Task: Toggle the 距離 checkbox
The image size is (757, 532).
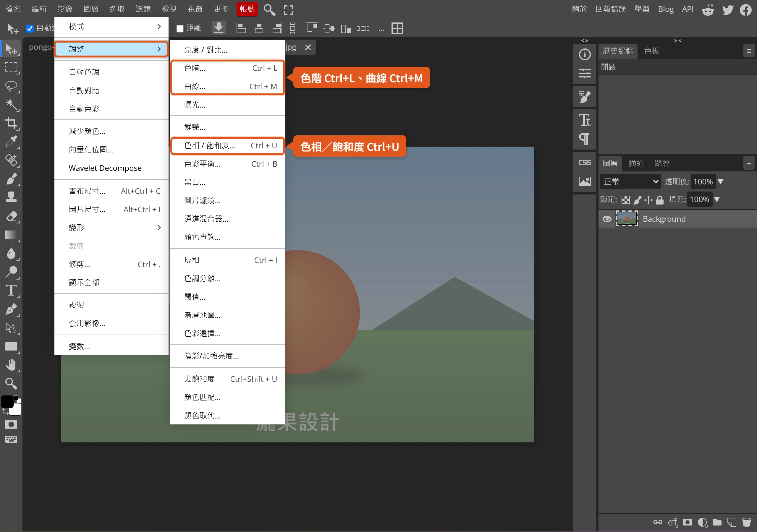Action: (x=180, y=29)
